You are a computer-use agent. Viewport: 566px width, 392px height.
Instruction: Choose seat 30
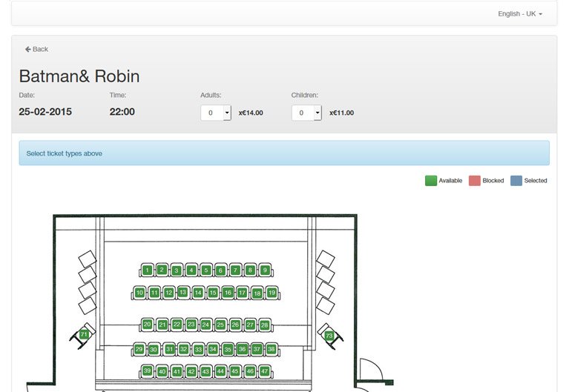[154, 350]
